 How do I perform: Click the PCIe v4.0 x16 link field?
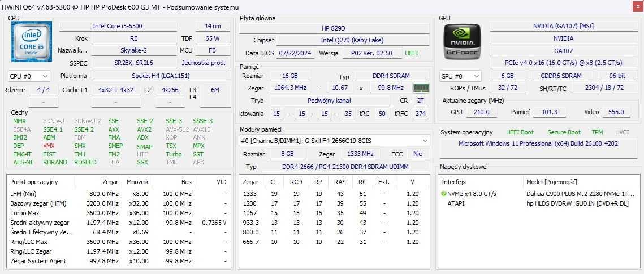[x=563, y=63]
